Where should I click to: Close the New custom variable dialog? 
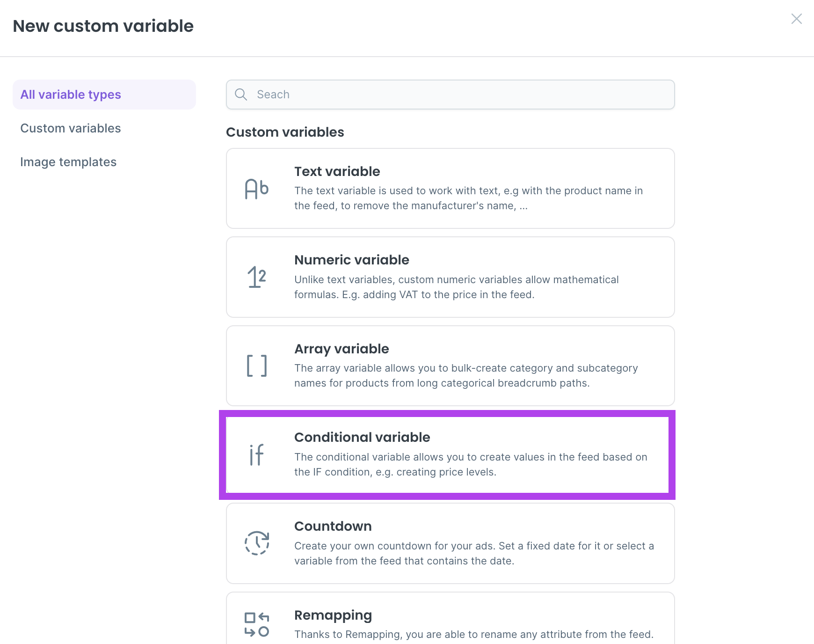pyautogui.click(x=796, y=19)
